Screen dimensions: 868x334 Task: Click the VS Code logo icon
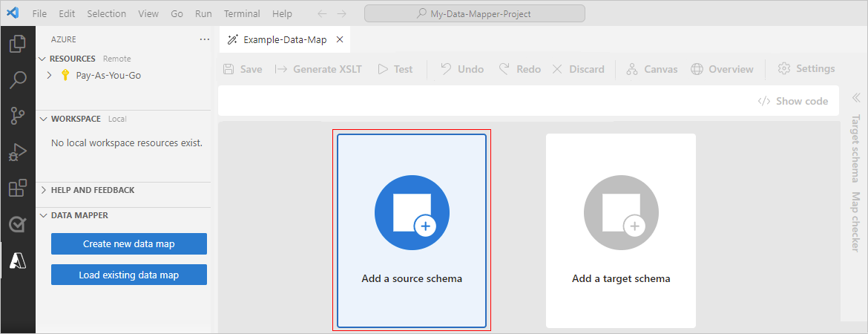pyautogui.click(x=13, y=13)
